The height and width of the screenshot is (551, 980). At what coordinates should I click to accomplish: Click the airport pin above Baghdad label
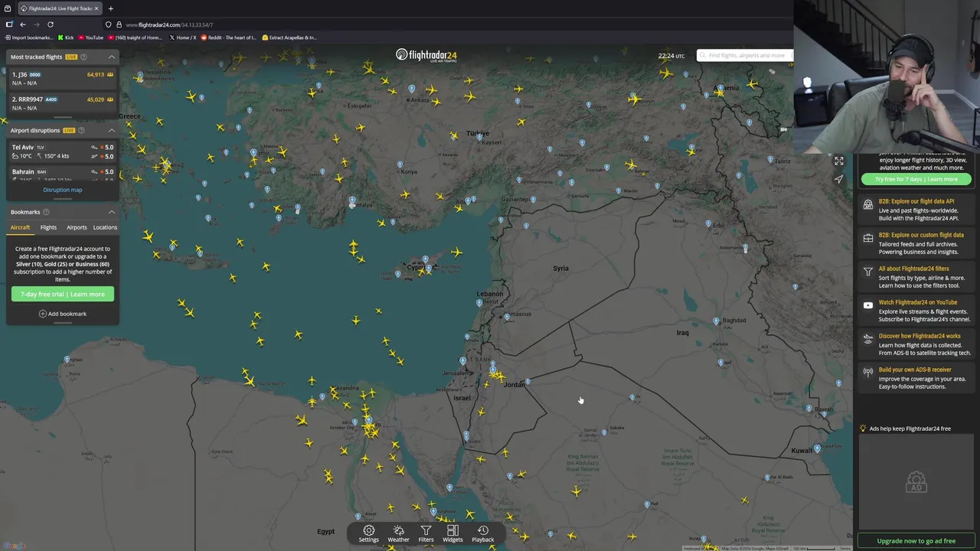[x=717, y=321]
